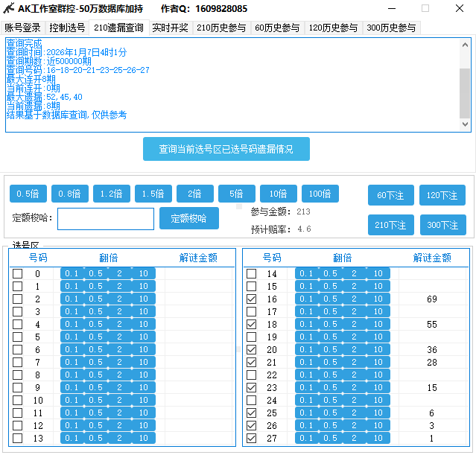Enable the checkbox for number 14
The height and width of the screenshot is (455, 476).
point(252,273)
